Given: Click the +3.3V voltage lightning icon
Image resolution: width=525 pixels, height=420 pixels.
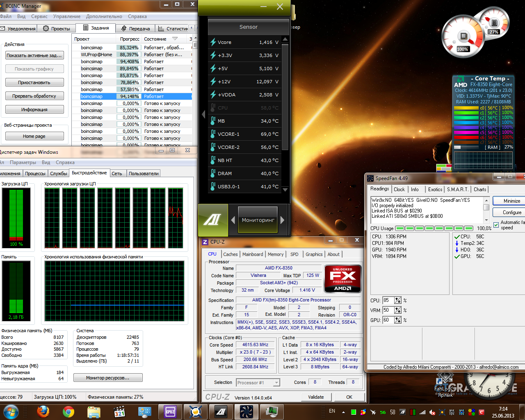Looking at the screenshot, I should 213,55.
